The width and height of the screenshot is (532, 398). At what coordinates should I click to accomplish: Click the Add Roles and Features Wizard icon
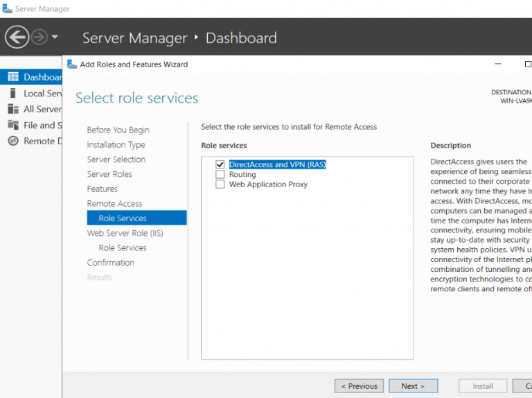pyautogui.click(x=72, y=64)
